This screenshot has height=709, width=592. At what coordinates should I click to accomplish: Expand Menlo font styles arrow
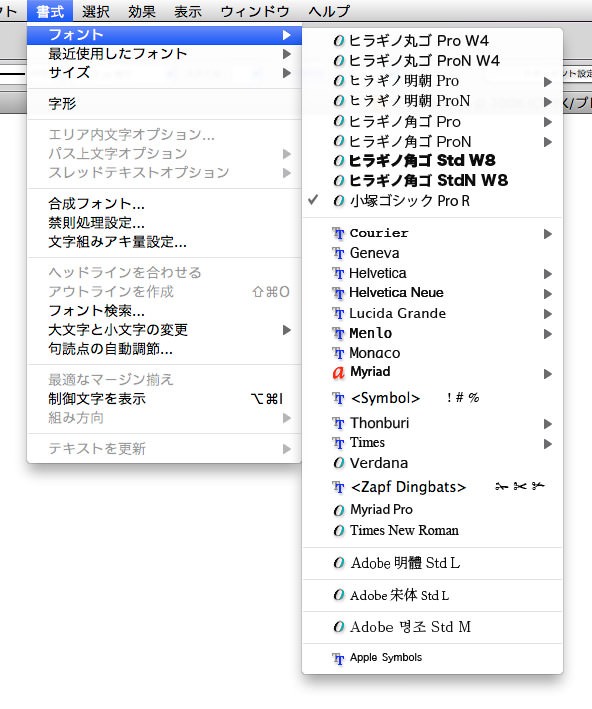(548, 334)
